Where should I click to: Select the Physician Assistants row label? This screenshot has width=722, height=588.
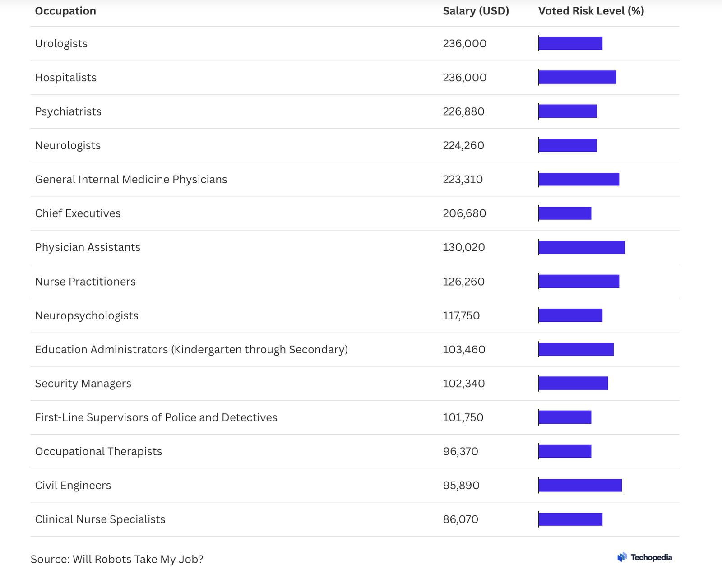point(88,247)
